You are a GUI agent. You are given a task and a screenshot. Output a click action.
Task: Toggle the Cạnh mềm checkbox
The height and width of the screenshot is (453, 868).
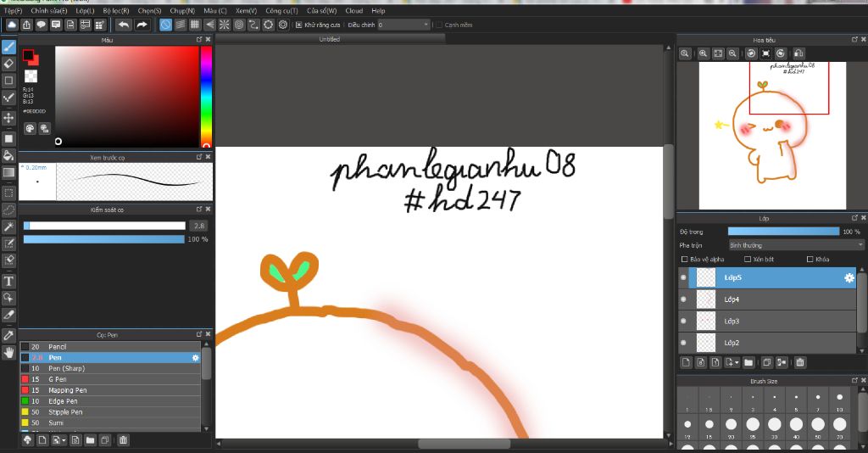(x=439, y=25)
